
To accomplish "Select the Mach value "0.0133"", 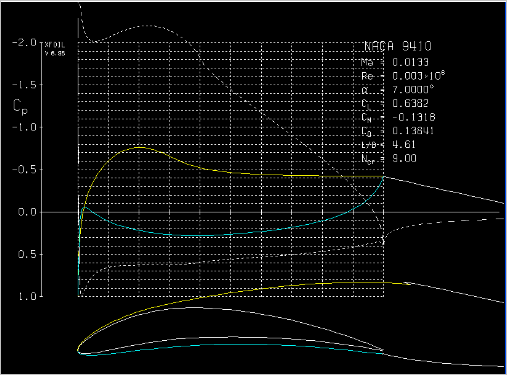I will click(410, 62).
